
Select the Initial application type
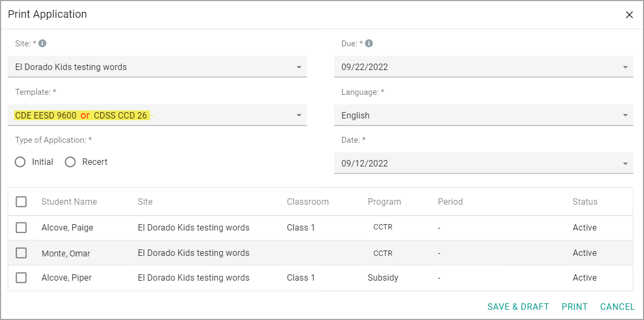[20, 162]
